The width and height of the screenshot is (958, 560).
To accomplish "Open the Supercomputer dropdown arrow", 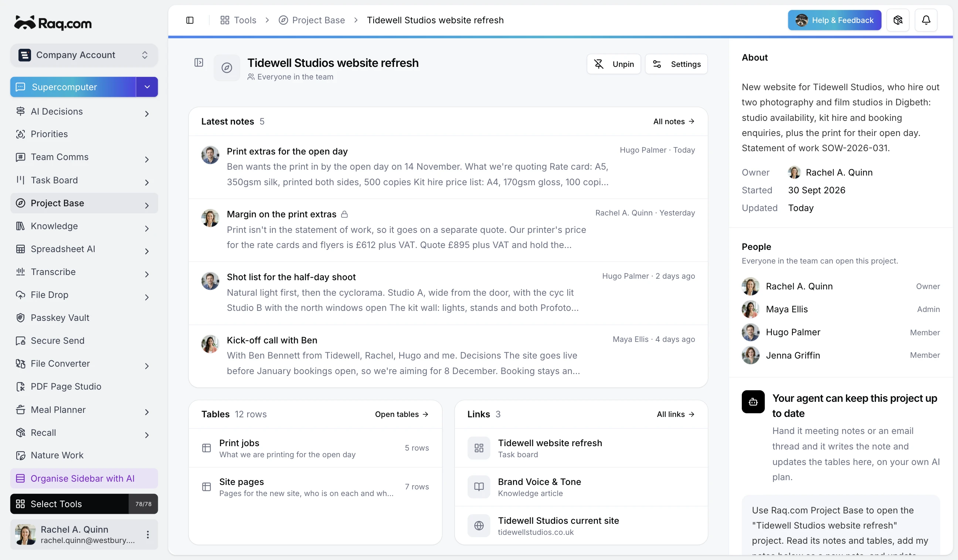I will 147,87.
